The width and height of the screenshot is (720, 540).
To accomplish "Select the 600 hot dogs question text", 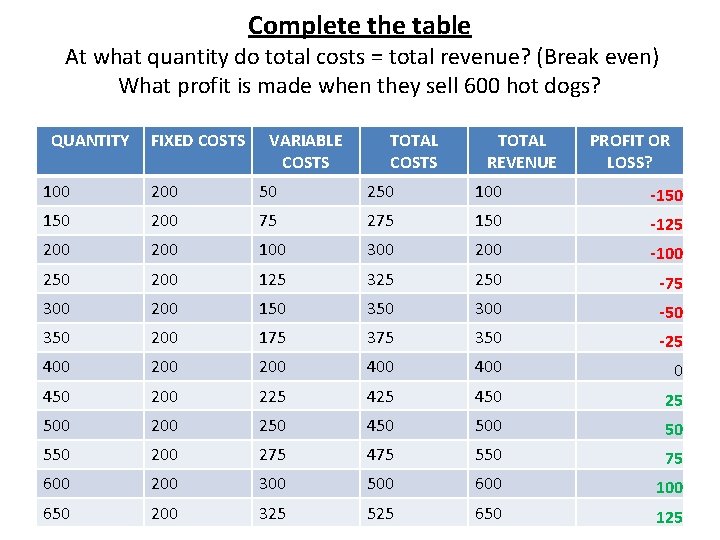I will click(x=359, y=86).
